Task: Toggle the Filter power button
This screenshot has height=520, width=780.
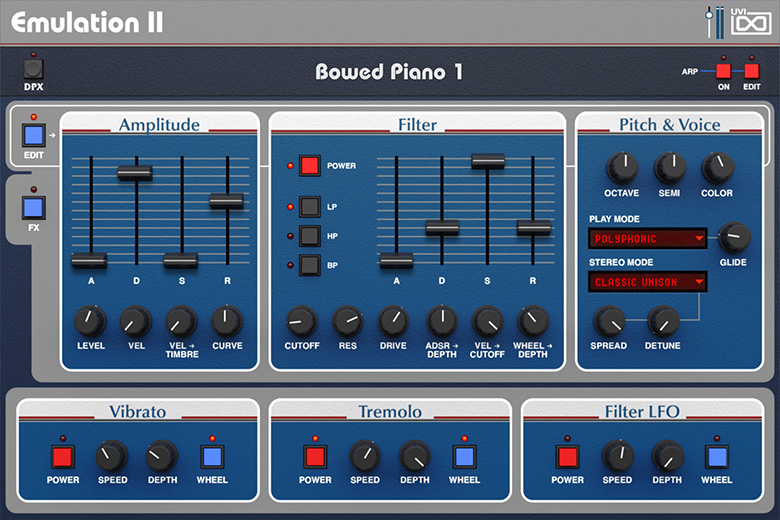Action: [310, 165]
